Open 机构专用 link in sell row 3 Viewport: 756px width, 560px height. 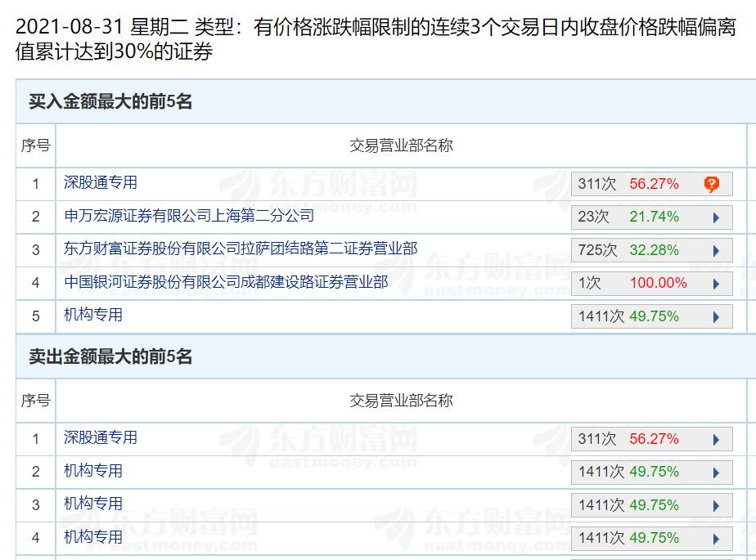point(93,504)
